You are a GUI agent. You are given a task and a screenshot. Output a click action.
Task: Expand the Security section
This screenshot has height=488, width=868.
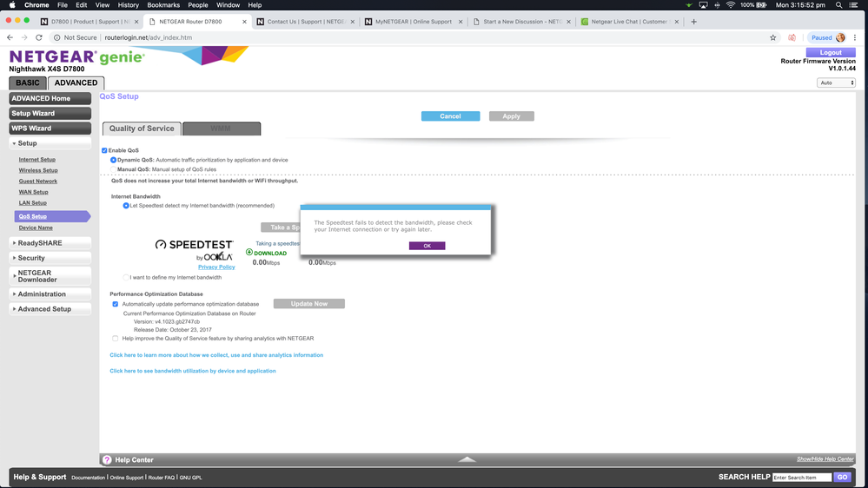click(50, 258)
